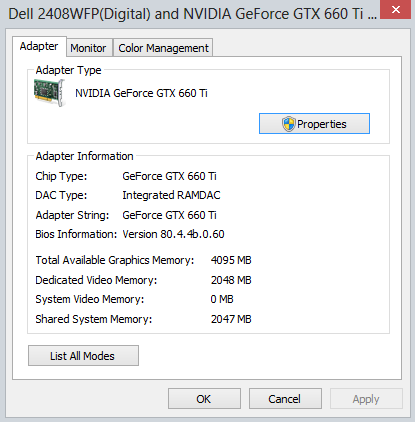This screenshot has width=415, height=422.
Task: Click the graphics adapter card icon
Action: pos(49,93)
